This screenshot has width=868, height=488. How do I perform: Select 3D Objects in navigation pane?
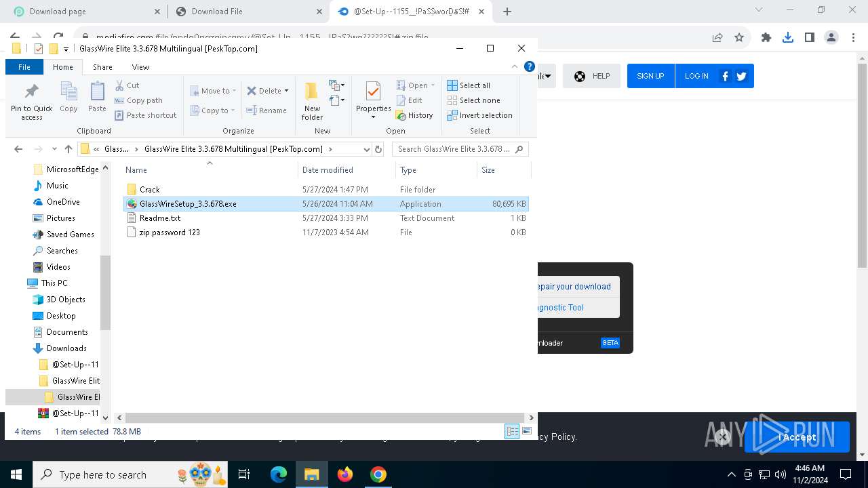[66, 300]
